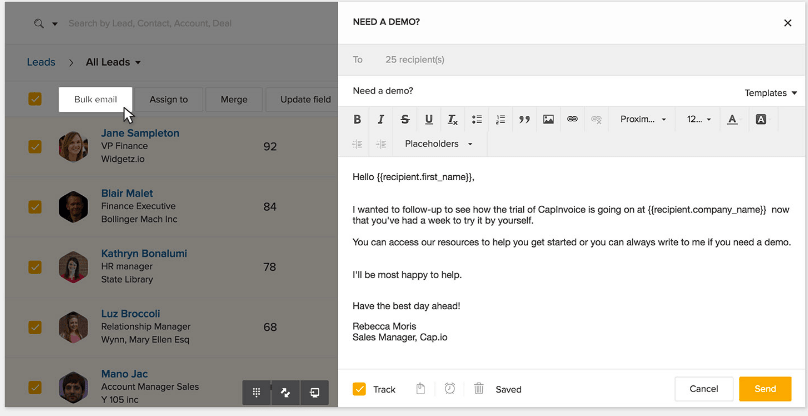Insert a hyperlink
The height and width of the screenshot is (416, 808).
[x=572, y=120]
